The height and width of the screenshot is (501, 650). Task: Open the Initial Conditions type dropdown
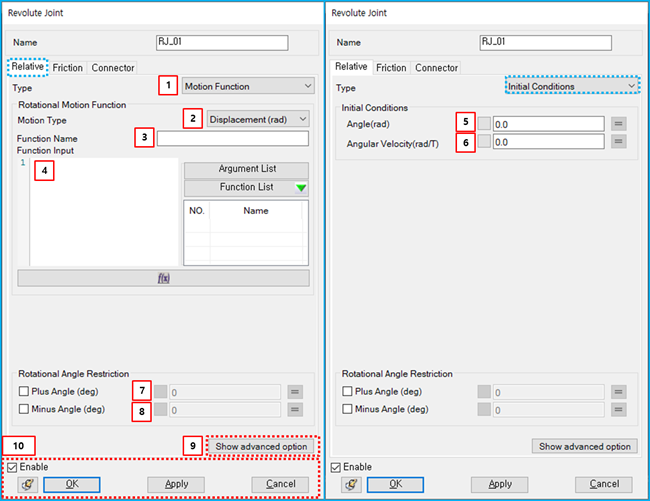click(x=572, y=86)
